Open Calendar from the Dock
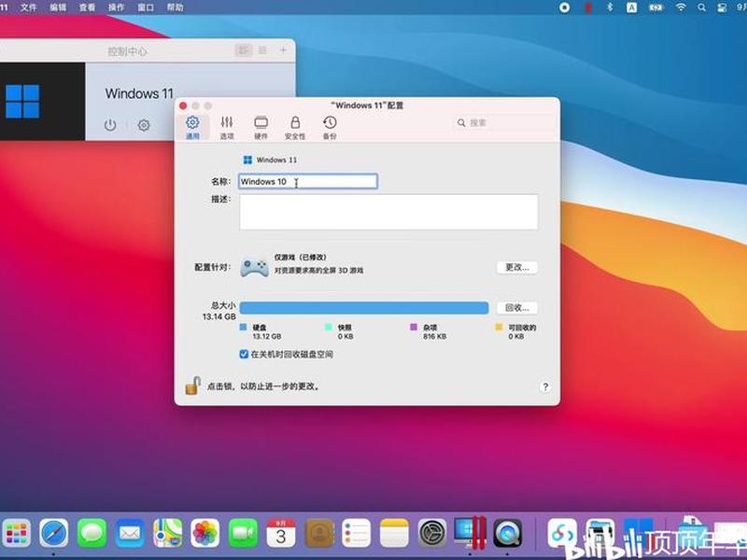Screen dimensions: 747x560 (x=281, y=533)
